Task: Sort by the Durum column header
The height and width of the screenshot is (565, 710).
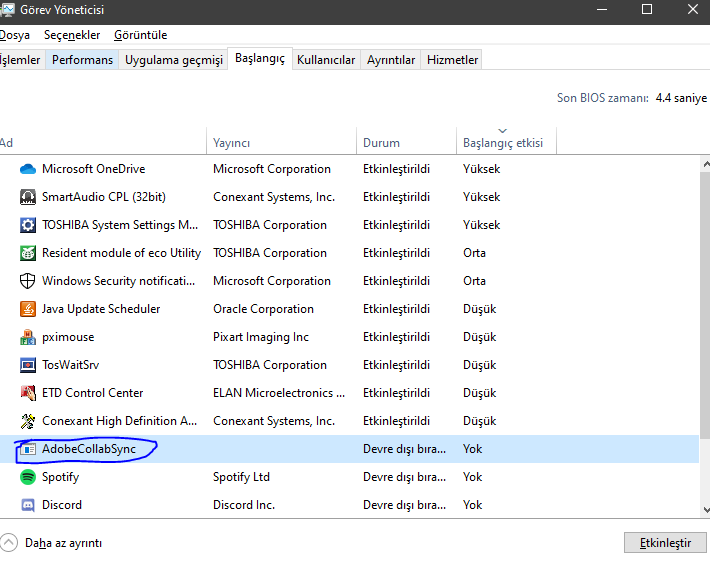Action: coord(407,142)
